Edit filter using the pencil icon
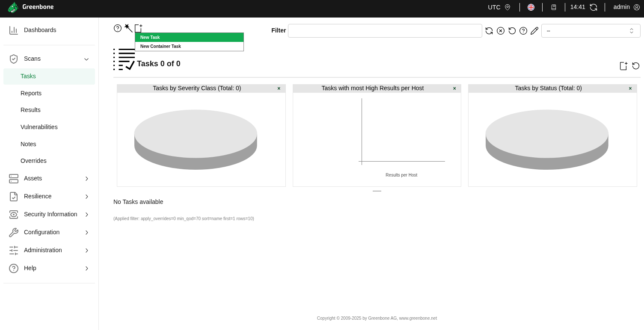The image size is (644, 330). pyautogui.click(x=534, y=31)
